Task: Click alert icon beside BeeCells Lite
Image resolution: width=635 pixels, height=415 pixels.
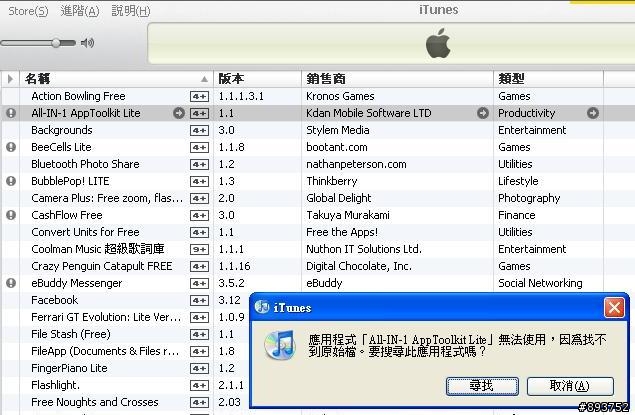Action: (x=11, y=147)
